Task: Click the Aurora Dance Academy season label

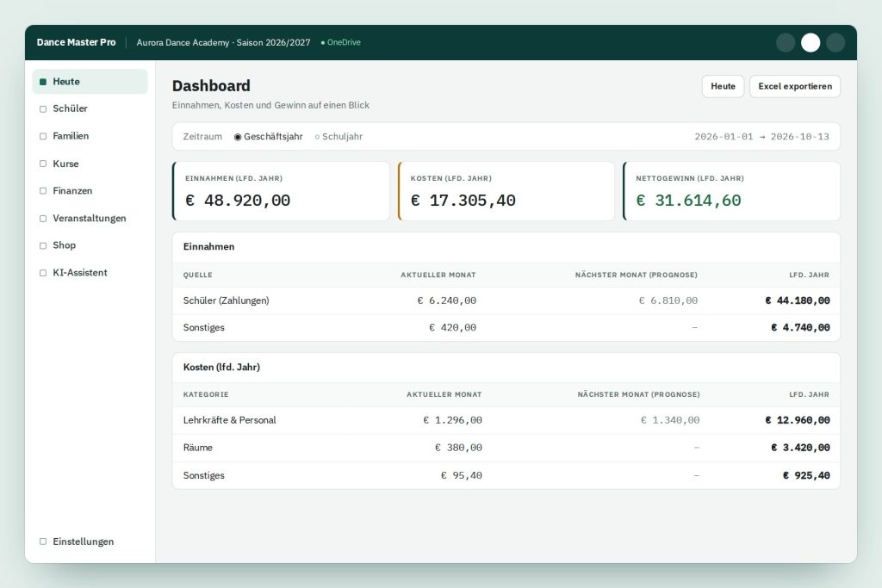Action: coord(223,42)
